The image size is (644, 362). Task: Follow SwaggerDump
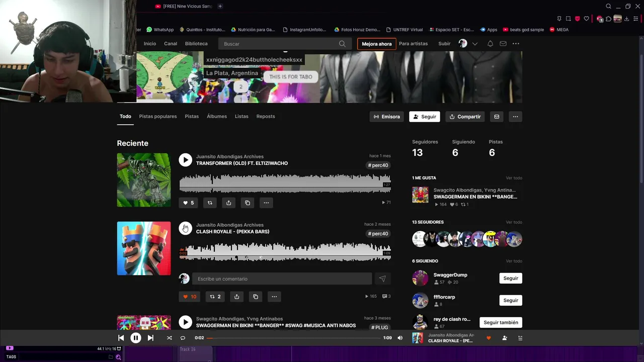pyautogui.click(x=511, y=278)
